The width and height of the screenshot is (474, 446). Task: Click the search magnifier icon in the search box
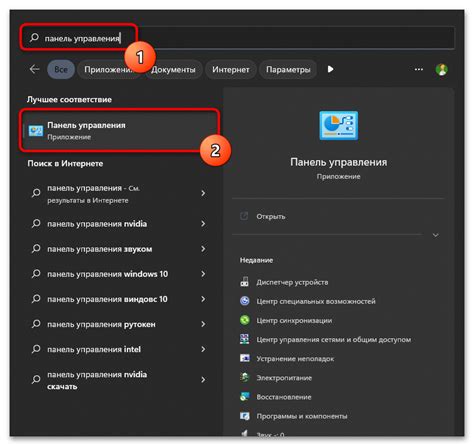point(34,38)
